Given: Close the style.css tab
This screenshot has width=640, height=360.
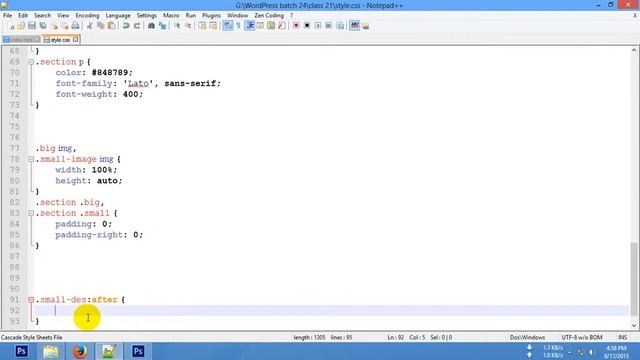Looking at the screenshot, I should 76,40.
